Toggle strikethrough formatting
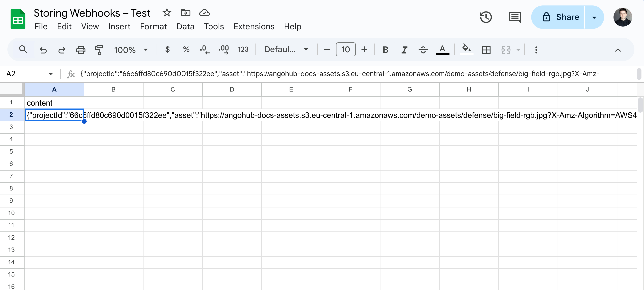The height and width of the screenshot is (290, 644). coord(423,50)
